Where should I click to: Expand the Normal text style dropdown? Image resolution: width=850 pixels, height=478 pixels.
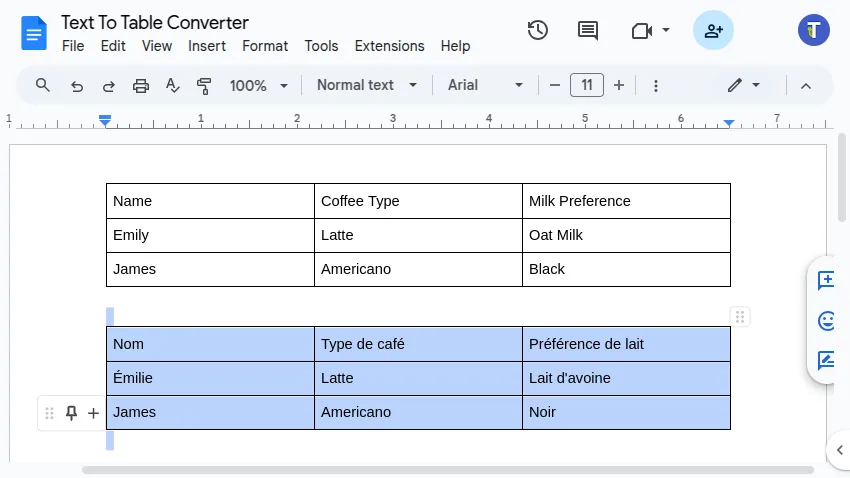(x=367, y=85)
